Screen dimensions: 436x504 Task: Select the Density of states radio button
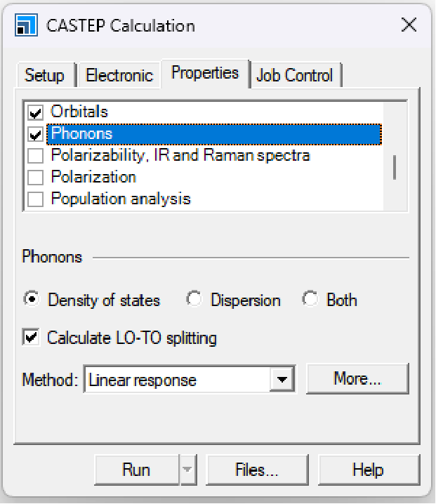[x=32, y=300]
